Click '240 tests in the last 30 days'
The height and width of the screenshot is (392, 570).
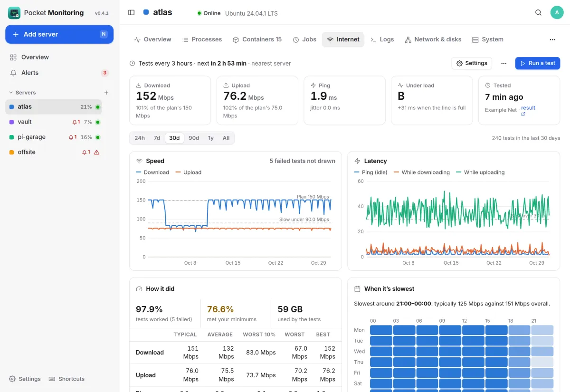coord(526,138)
